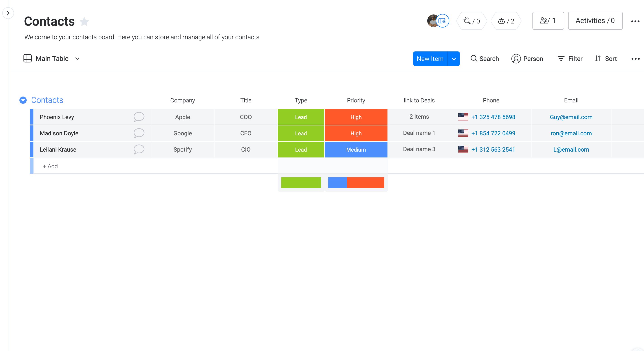Click the Priority column header
644x351 pixels.
click(x=356, y=100)
